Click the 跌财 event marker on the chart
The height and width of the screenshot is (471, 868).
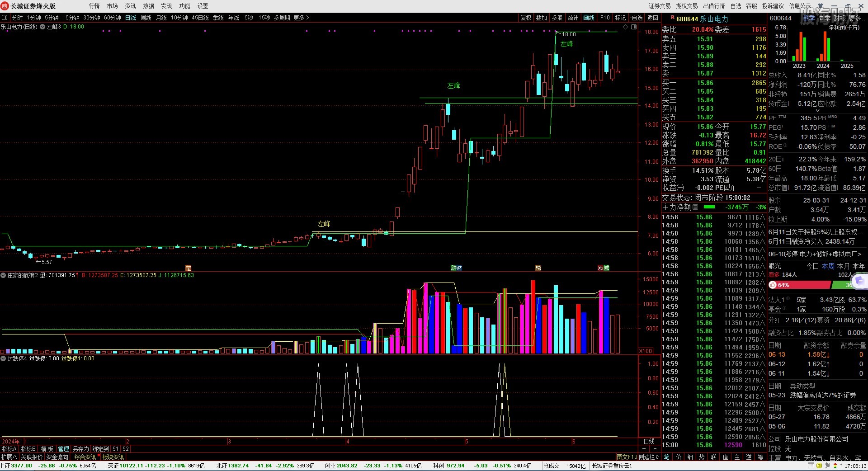click(456, 268)
